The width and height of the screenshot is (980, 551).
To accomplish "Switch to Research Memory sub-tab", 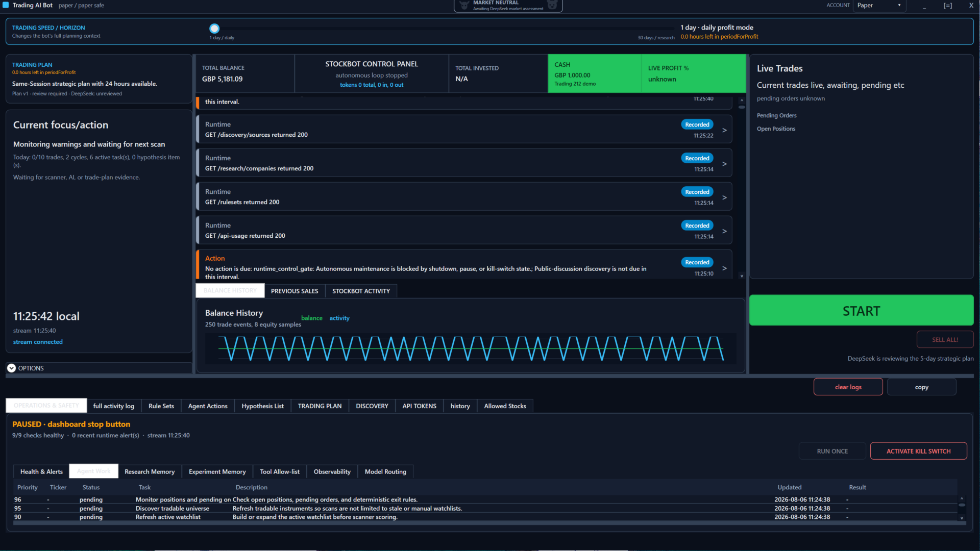I will coord(150,471).
